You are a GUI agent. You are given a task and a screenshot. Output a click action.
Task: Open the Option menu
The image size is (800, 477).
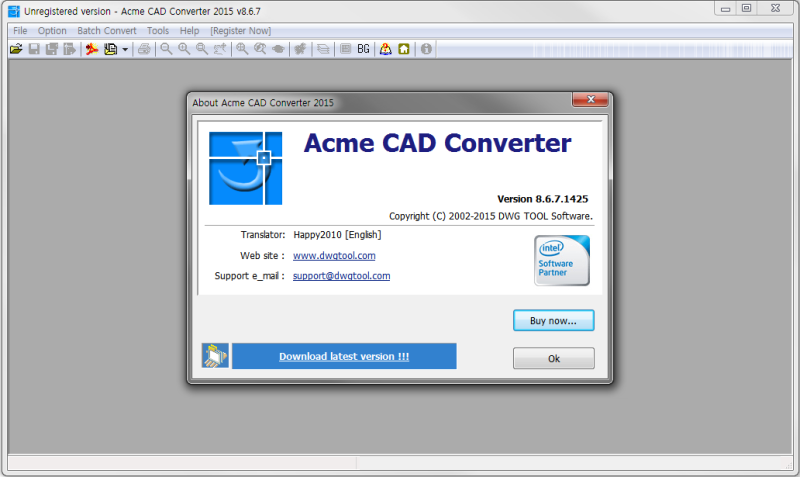click(x=52, y=31)
